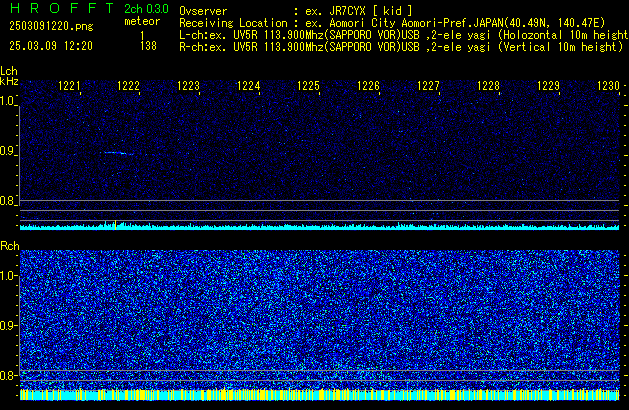Click the Ovserver line with JR7CYX
The width and height of the screenshot is (629, 410).
click(x=296, y=11)
